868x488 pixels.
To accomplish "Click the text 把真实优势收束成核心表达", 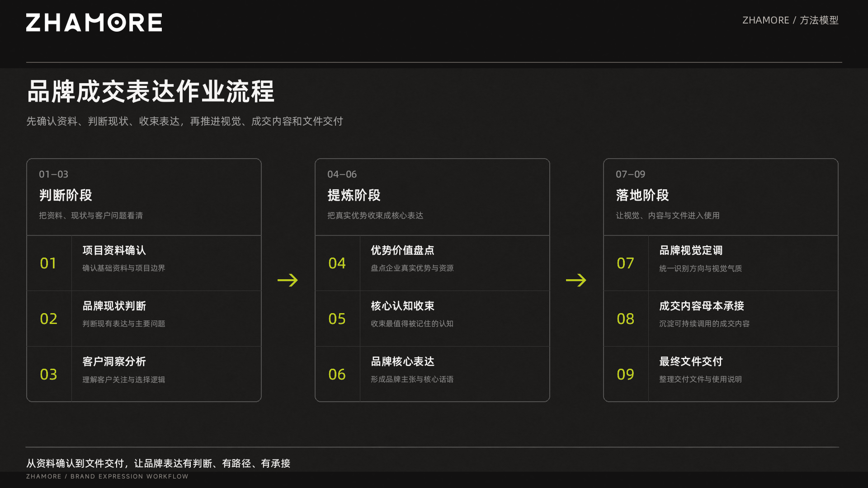I will (375, 216).
